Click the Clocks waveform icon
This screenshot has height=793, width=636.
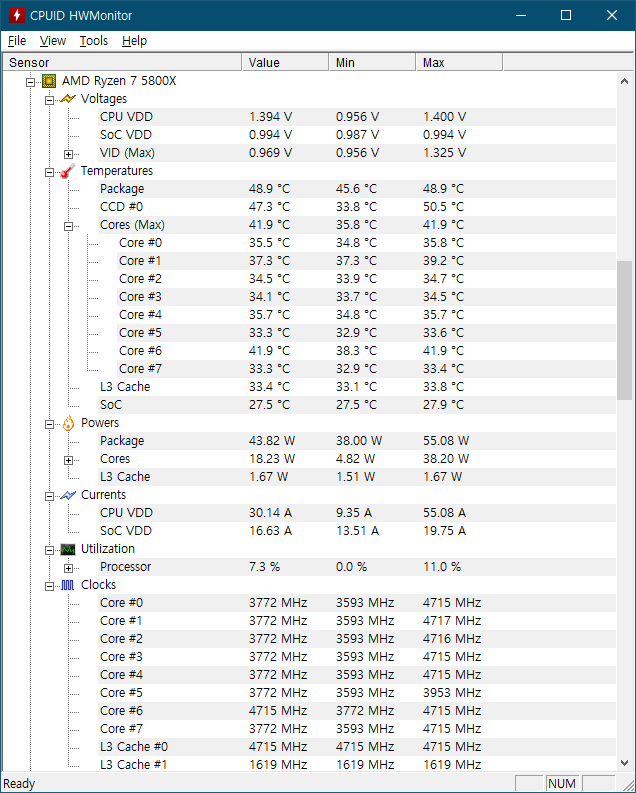tap(68, 586)
